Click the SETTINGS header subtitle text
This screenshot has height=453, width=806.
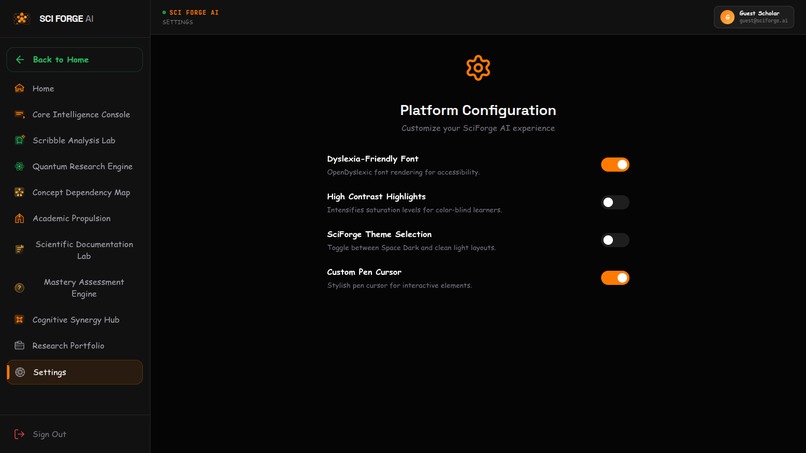pos(178,22)
